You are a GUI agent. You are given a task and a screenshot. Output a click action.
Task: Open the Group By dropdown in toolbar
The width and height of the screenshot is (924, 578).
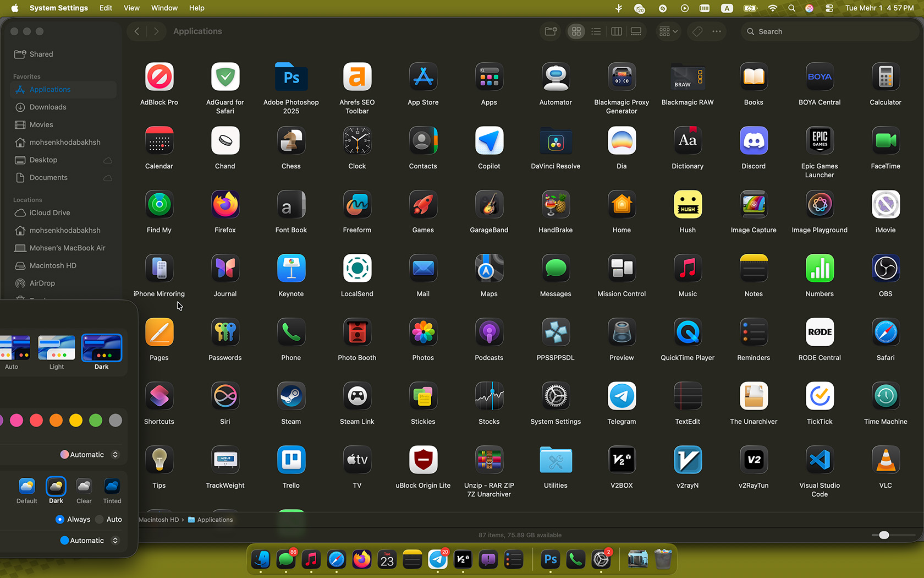click(x=668, y=31)
